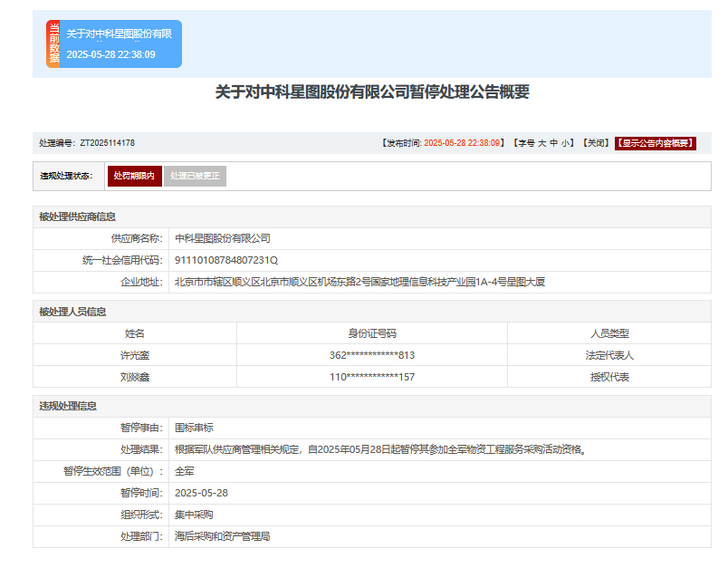Open the blue 关于对中科星图股份有限 announcement card

click(119, 34)
